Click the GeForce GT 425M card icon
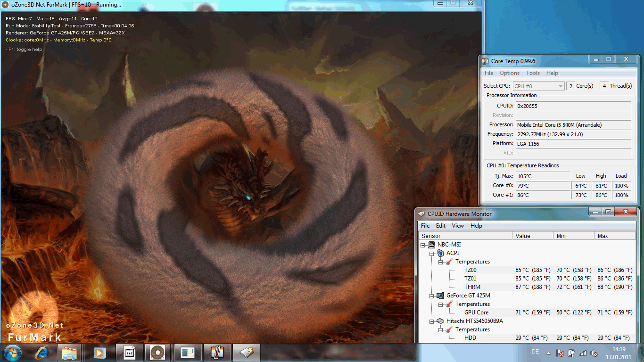This screenshot has height=362, width=644. (440, 296)
